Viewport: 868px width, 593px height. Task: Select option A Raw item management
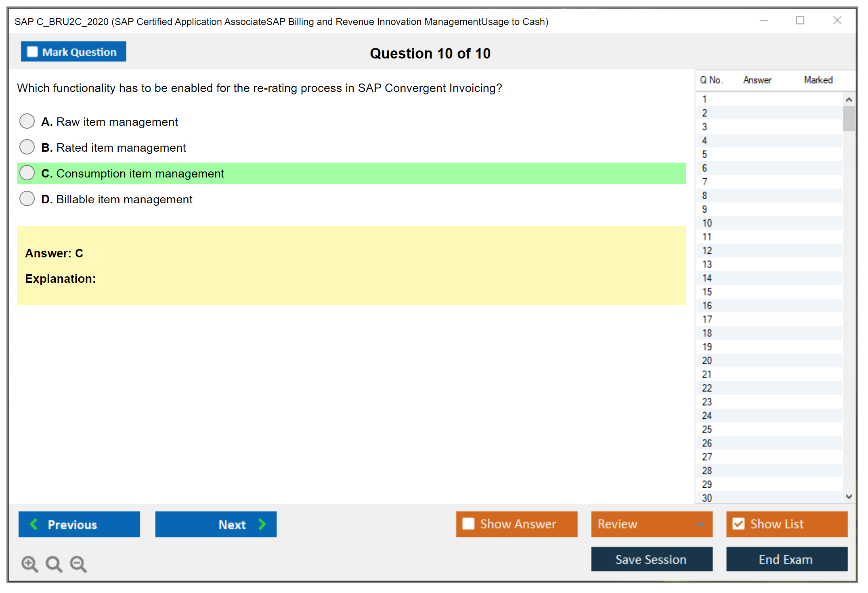pyautogui.click(x=27, y=121)
